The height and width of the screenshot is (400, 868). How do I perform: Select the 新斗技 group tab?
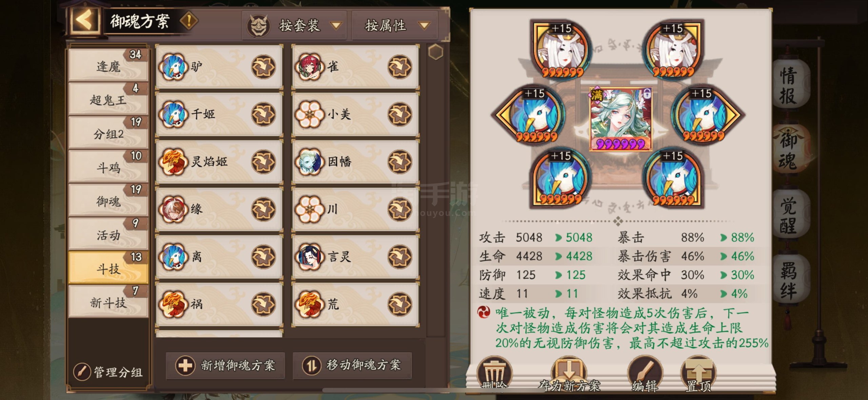pyautogui.click(x=108, y=301)
